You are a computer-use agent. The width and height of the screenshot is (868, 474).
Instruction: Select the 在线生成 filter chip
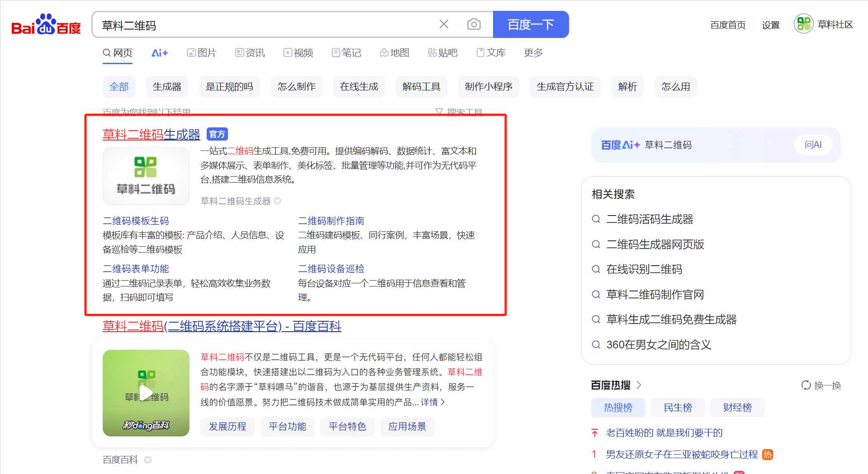click(359, 87)
